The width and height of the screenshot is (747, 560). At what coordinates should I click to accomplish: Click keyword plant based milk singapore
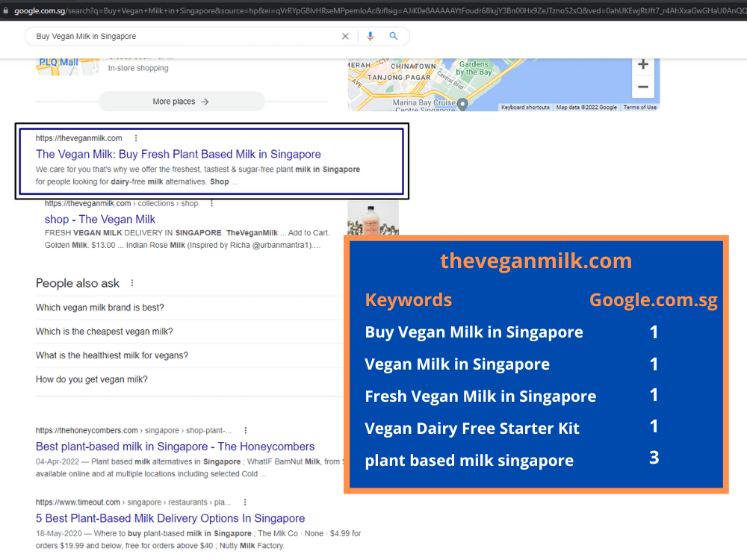click(x=469, y=461)
